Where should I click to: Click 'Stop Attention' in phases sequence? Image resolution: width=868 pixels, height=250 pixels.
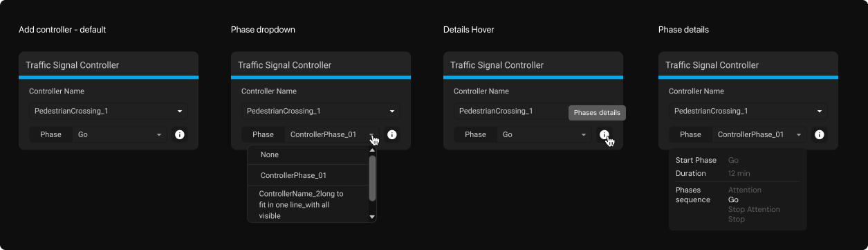click(754, 209)
